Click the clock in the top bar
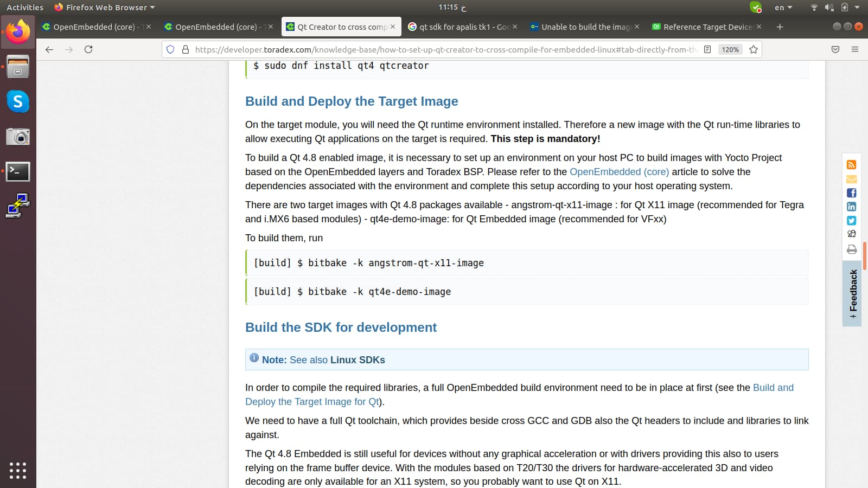The image size is (868, 488). coord(452,7)
